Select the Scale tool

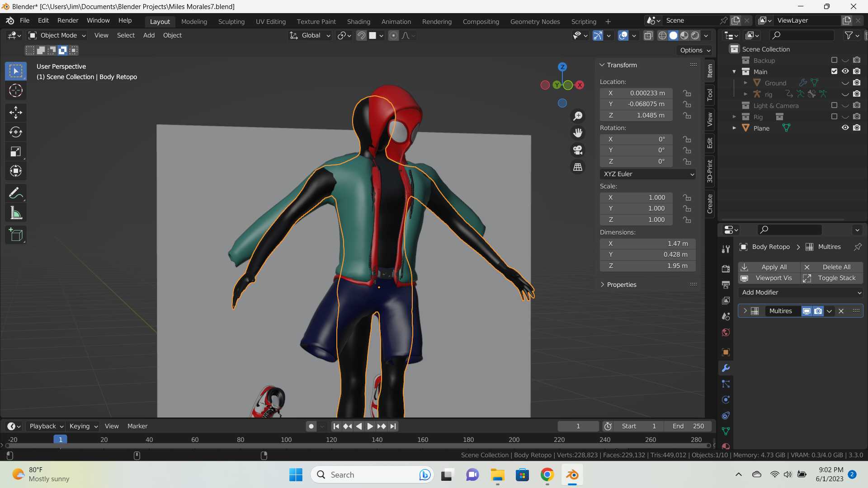click(16, 152)
